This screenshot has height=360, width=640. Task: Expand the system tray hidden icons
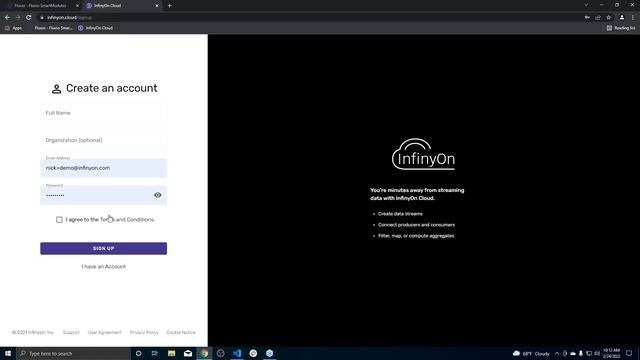tap(557, 353)
